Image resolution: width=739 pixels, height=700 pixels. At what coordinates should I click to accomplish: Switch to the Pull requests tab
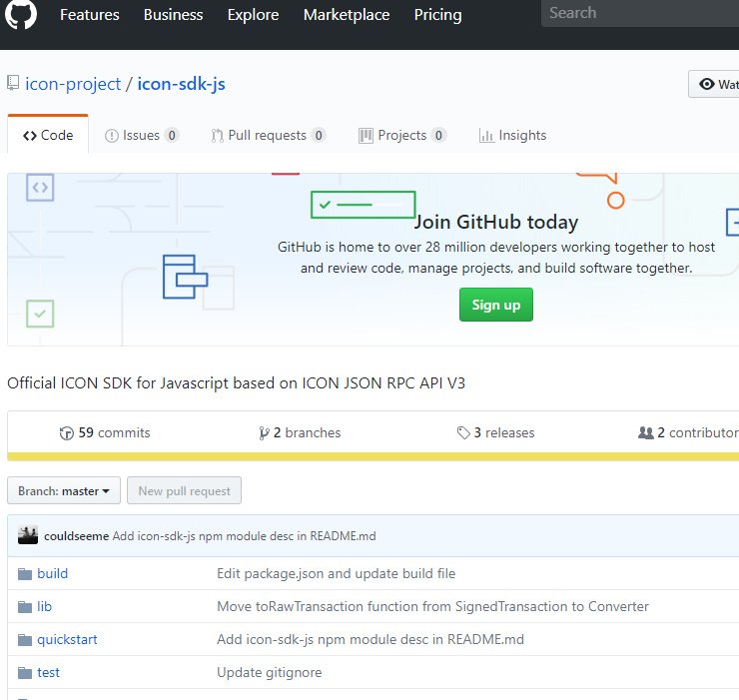[x=269, y=135]
